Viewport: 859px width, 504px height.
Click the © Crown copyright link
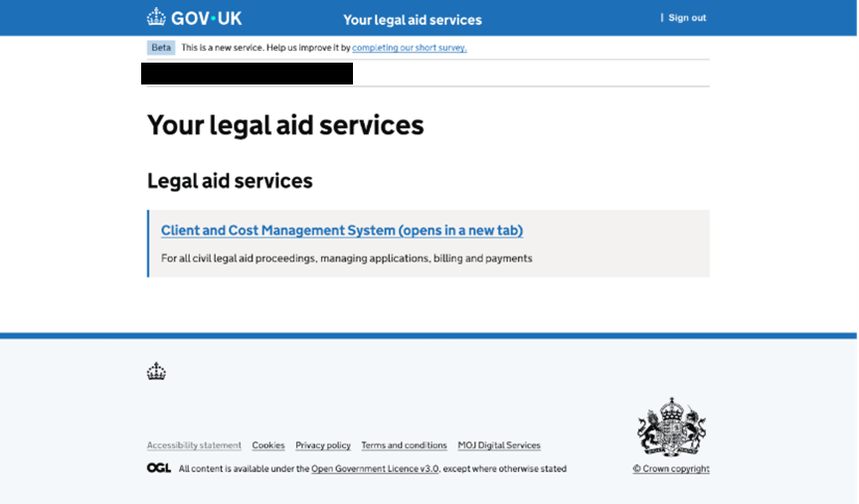tap(671, 469)
